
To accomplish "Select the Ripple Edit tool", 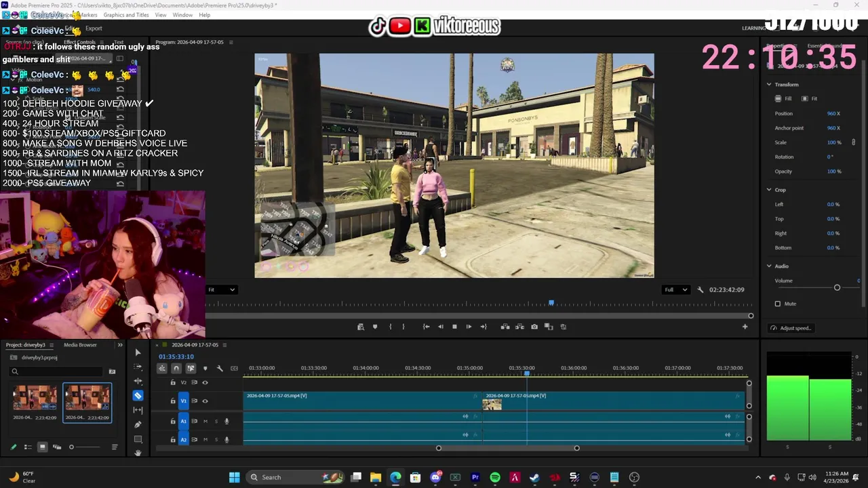I will pos(138,381).
